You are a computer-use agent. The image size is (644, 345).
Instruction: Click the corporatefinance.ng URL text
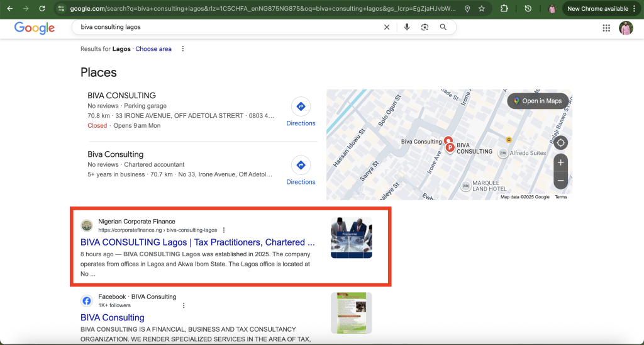click(158, 230)
